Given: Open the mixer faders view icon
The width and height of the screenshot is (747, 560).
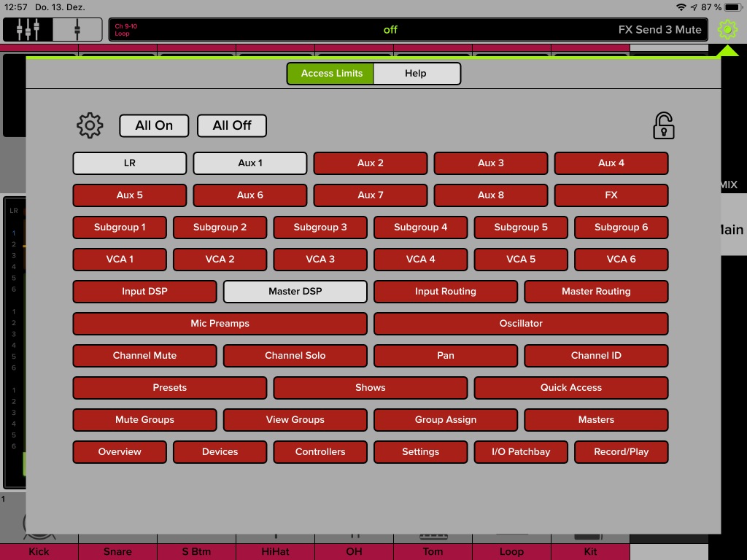Looking at the screenshot, I should click(x=28, y=30).
